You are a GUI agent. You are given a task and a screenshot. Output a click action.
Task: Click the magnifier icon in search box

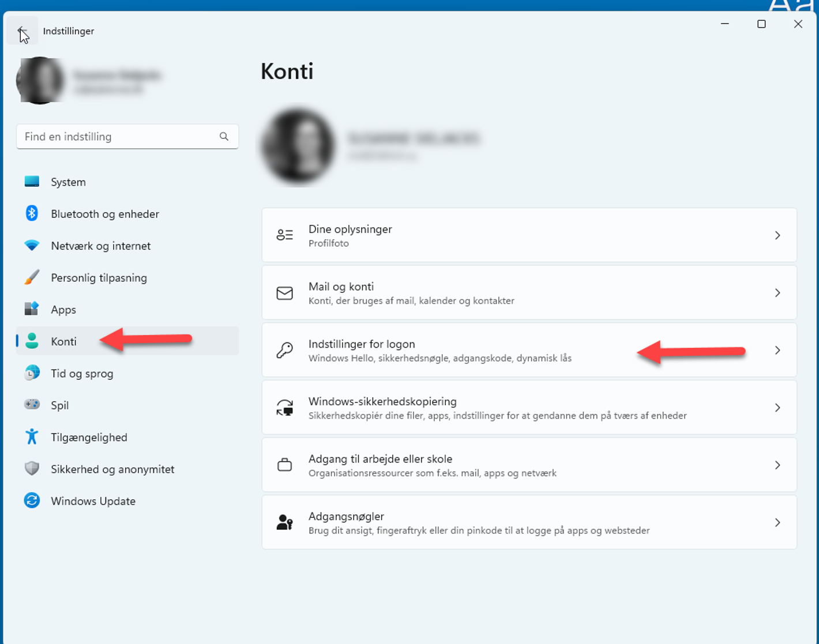click(x=224, y=137)
